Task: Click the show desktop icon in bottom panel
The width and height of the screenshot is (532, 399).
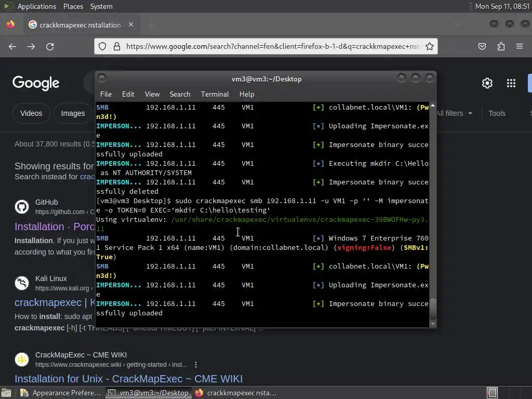Action: 6,393
